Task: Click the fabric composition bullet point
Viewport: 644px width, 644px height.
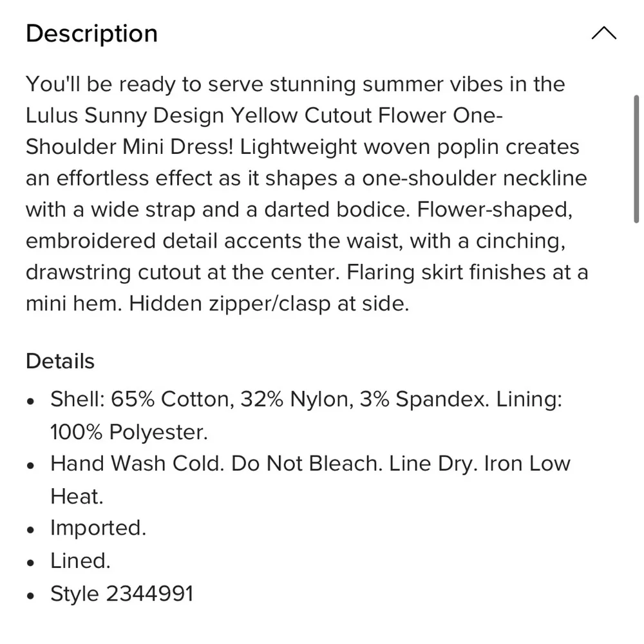Action: pos(307,399)
